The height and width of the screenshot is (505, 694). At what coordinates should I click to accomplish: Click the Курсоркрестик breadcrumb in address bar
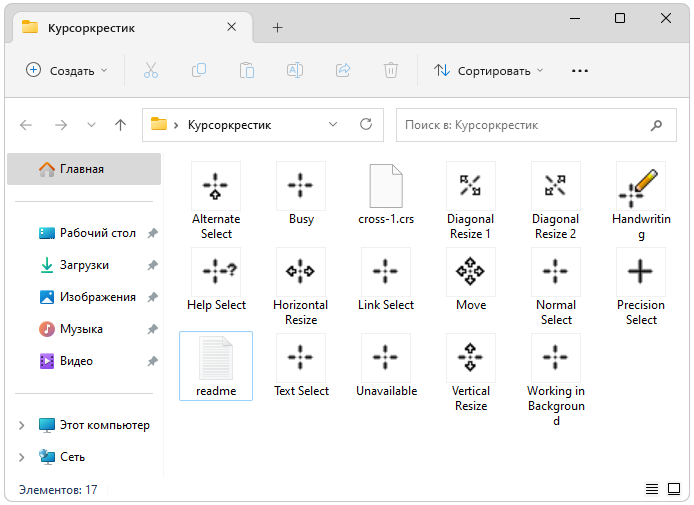tap(229, 125)
